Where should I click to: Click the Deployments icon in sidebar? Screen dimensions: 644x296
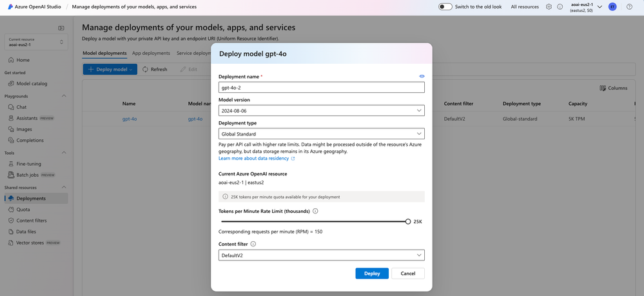pos(11,198)
